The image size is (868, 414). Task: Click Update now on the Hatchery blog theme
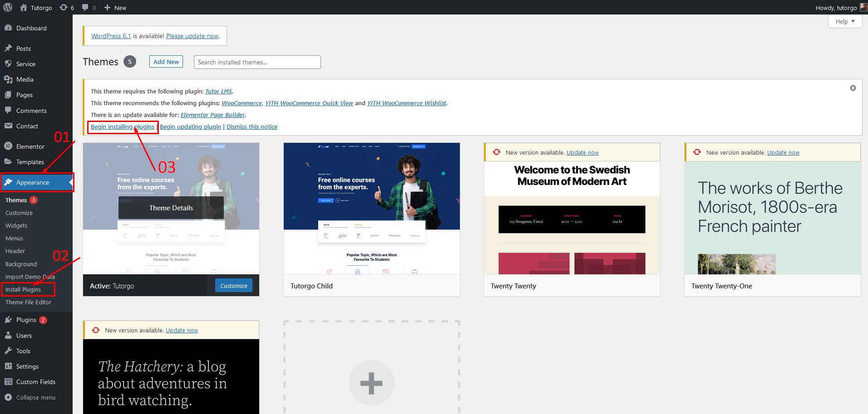[x=182, y=330]
